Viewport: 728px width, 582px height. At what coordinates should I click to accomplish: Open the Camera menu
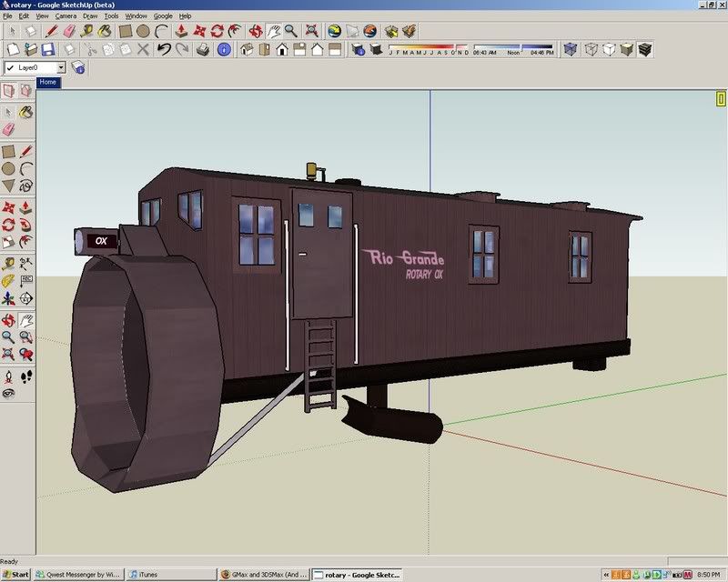tap(66, 15)
